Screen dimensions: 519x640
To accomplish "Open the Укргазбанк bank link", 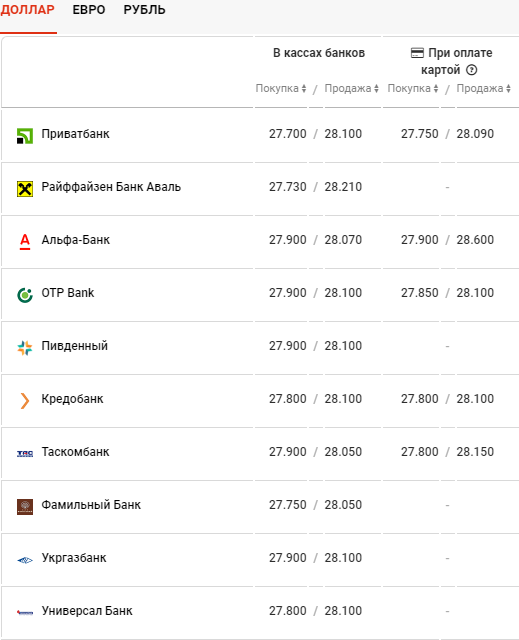I will [x=74, y=558].
